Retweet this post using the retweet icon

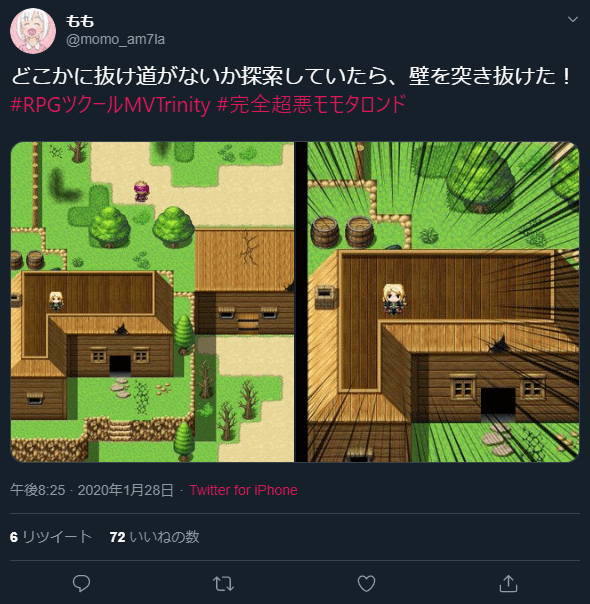click(x=223, y=584)
